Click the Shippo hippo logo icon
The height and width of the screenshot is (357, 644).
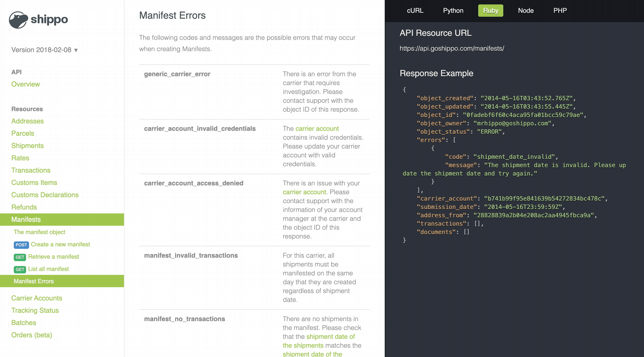18,20
